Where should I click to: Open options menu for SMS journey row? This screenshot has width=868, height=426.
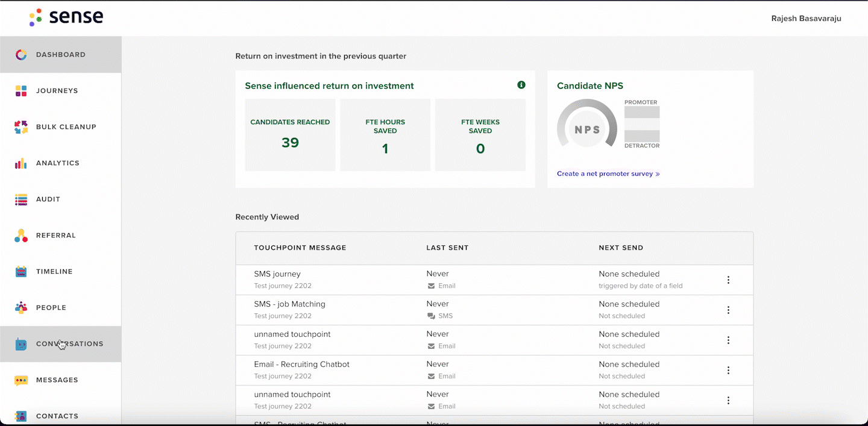point(728,280)
